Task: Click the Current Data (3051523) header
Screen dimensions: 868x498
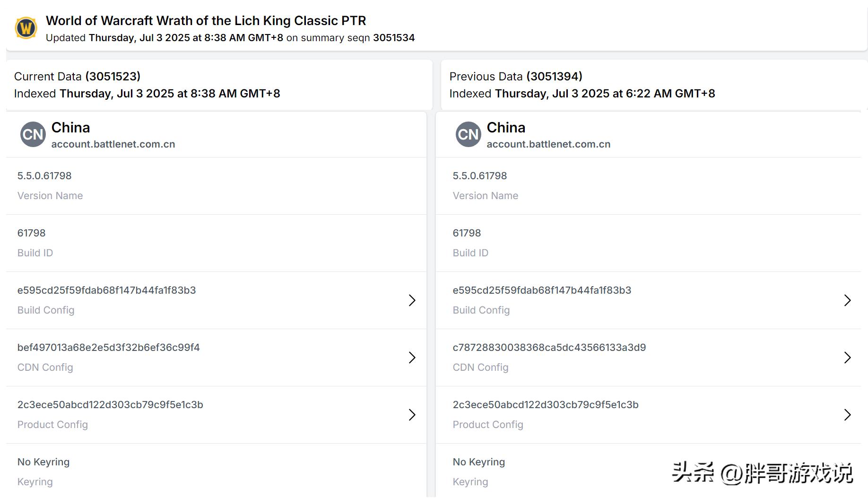Action: [77, 77]
